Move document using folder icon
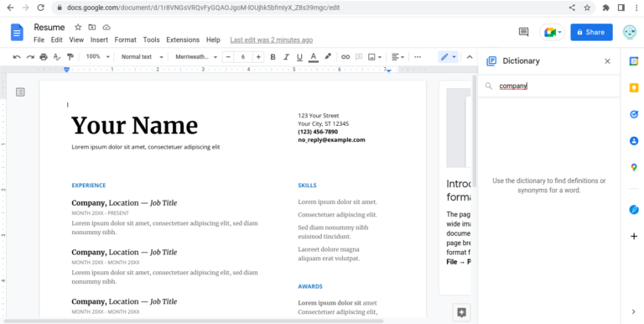644x324 pixels. (92, 27)
